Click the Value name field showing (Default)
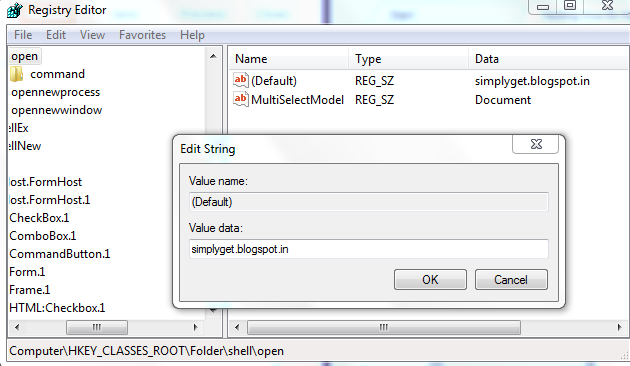Image resolution: width=630 pixels, height=366 pixels. [x=368, y=202]
